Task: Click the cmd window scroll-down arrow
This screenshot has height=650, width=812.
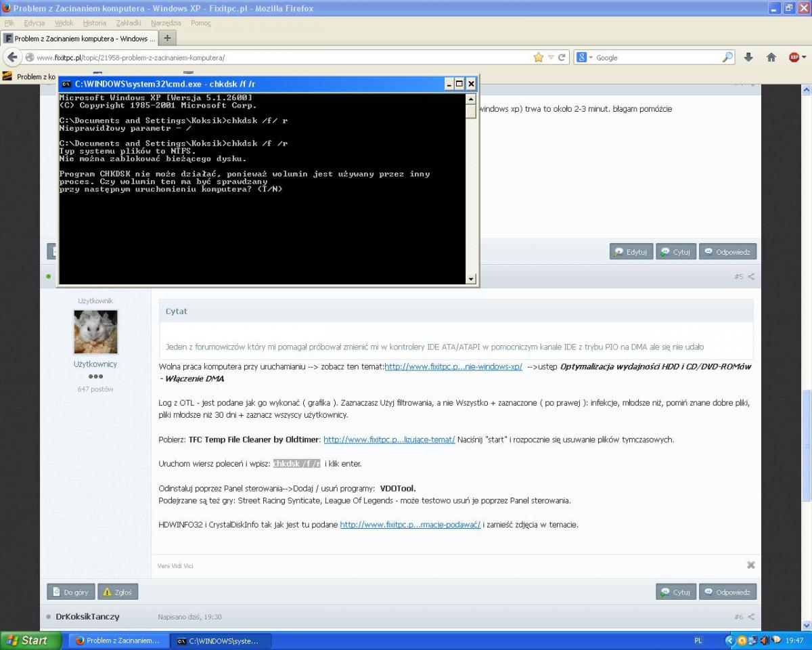Action: click(x=472, y=279)
